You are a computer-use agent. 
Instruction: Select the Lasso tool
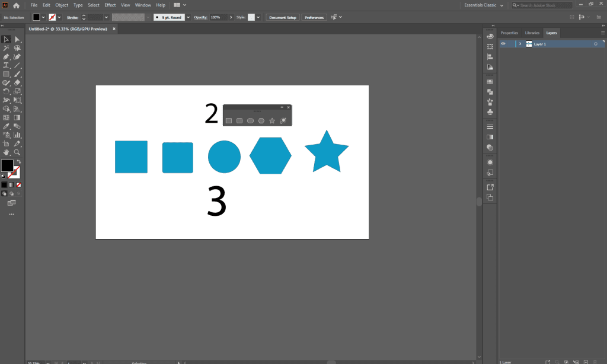tap(17, 48)
